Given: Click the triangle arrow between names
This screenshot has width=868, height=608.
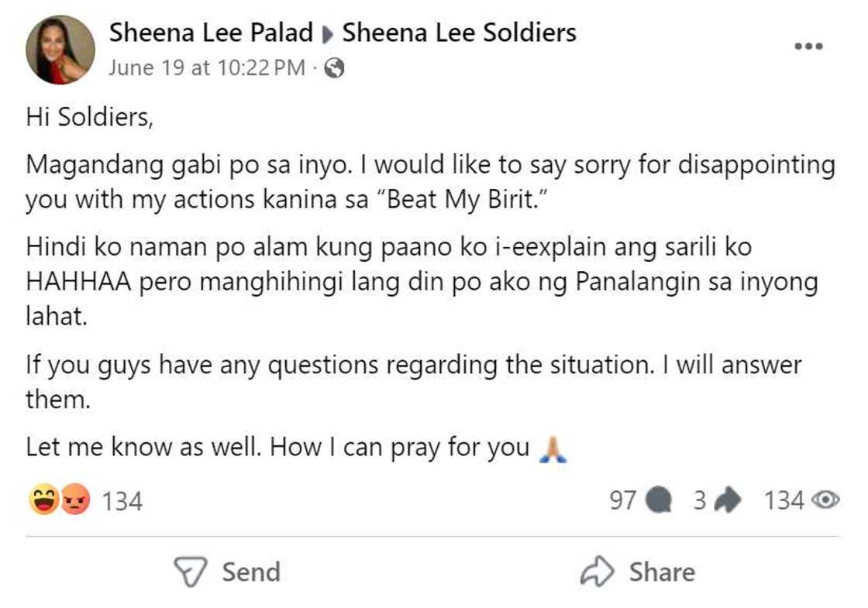Looking at the screenshot, I should pyautogui.click(x=328, y=34).
